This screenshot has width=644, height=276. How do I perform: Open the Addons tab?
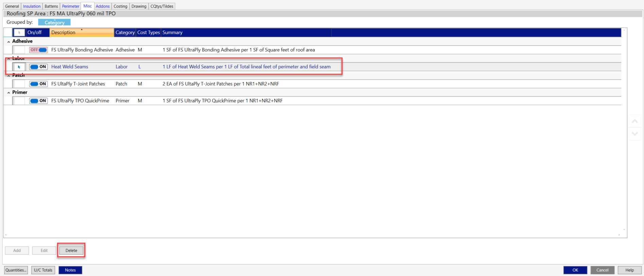click(103, 6)
